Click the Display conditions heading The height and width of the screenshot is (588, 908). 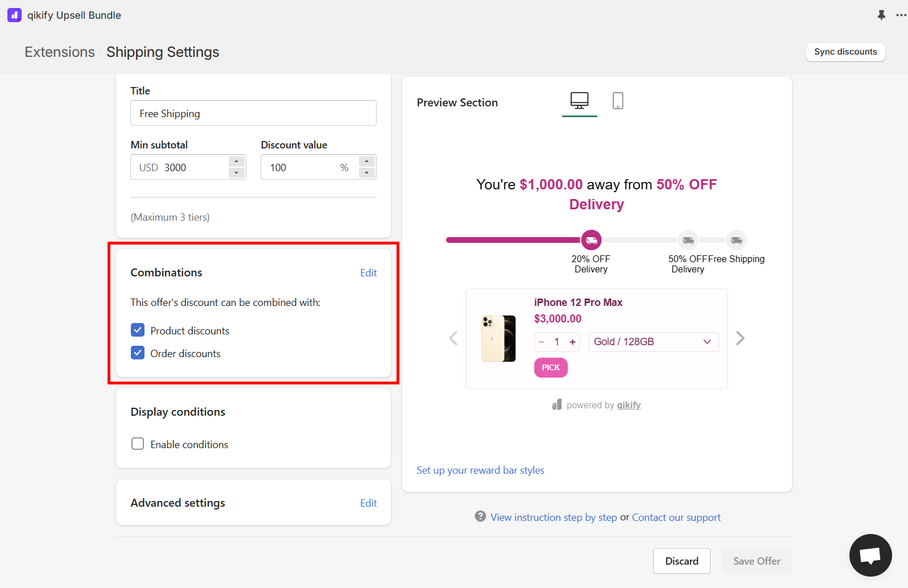tap(178, 412)
